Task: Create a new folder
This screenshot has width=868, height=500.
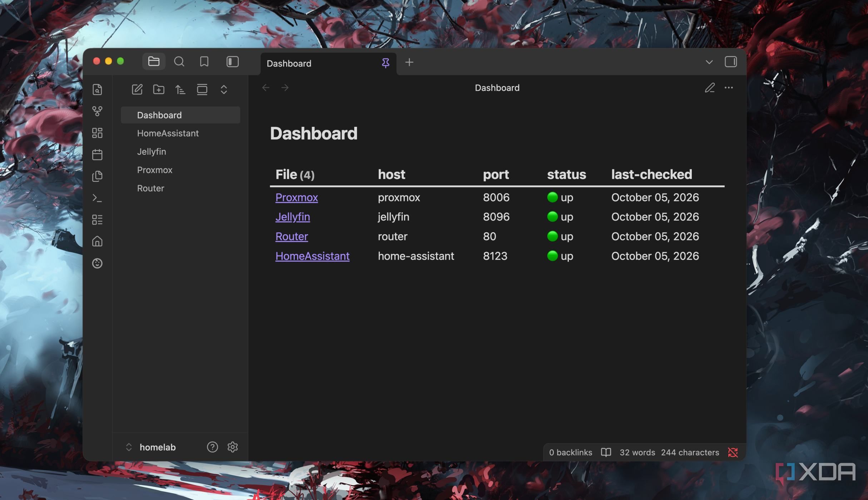Action: click(x=159, y=89)
